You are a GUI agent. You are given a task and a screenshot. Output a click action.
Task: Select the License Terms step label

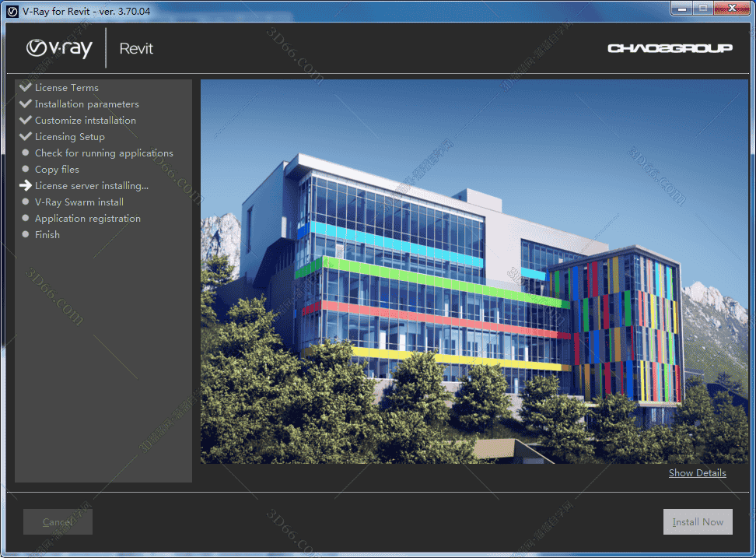(x=66, y=88)
